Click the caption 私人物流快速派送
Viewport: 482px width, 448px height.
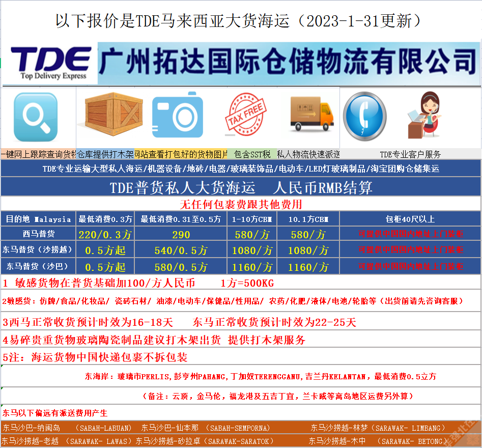coord(308,154)
